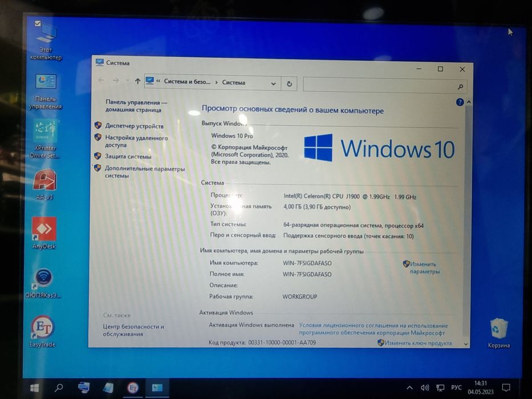
Task: Maximize the Система window
Action: pyautogui.click(x=440, y=69)
